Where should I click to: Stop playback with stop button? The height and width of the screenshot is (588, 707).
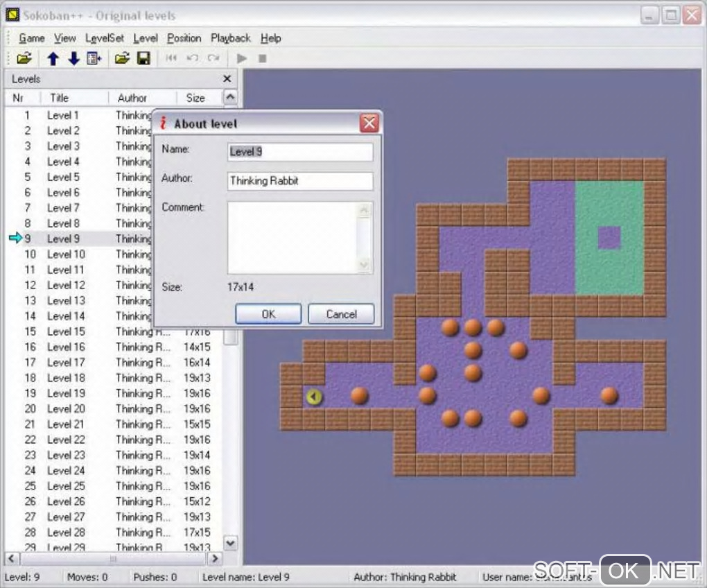point(263,58)
